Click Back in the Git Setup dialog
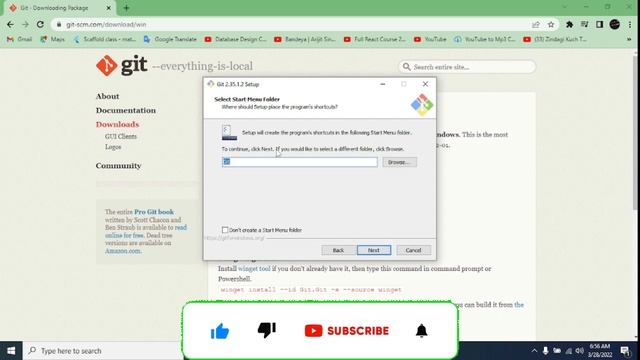This screenshot has height=360, width=640. tap(338, 250)
